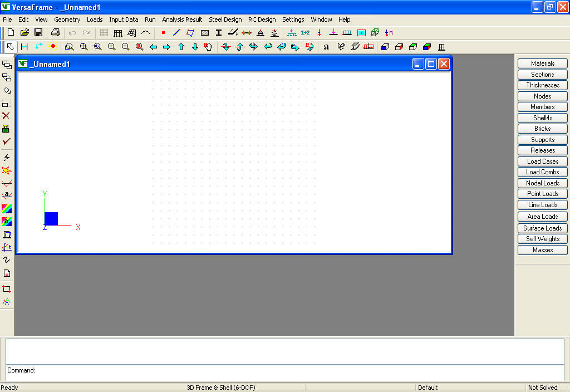Click the rainbow contour display icon
570x392 pixels.
point(6,209)
